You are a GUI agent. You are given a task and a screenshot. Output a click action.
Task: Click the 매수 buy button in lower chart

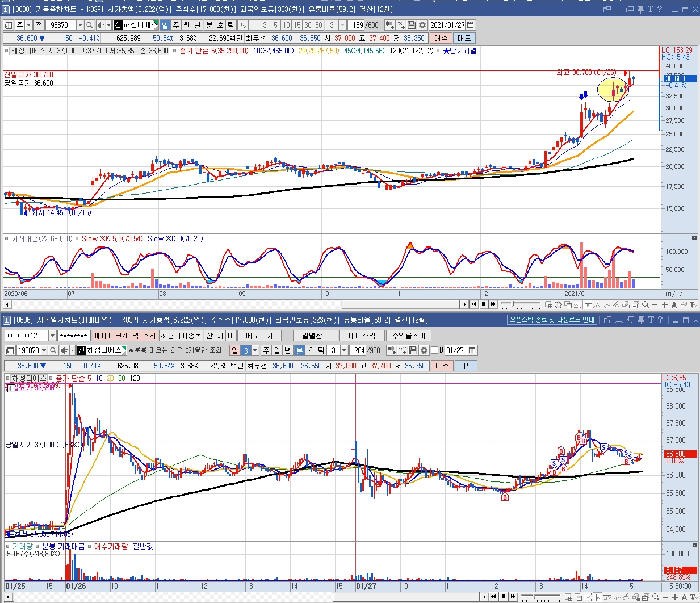[x=442, y=366]
